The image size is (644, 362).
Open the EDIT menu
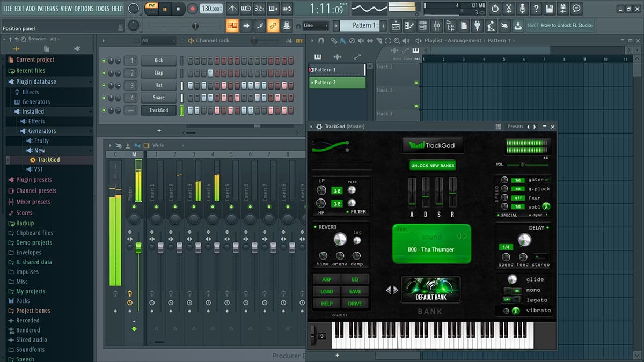(19, 9)
